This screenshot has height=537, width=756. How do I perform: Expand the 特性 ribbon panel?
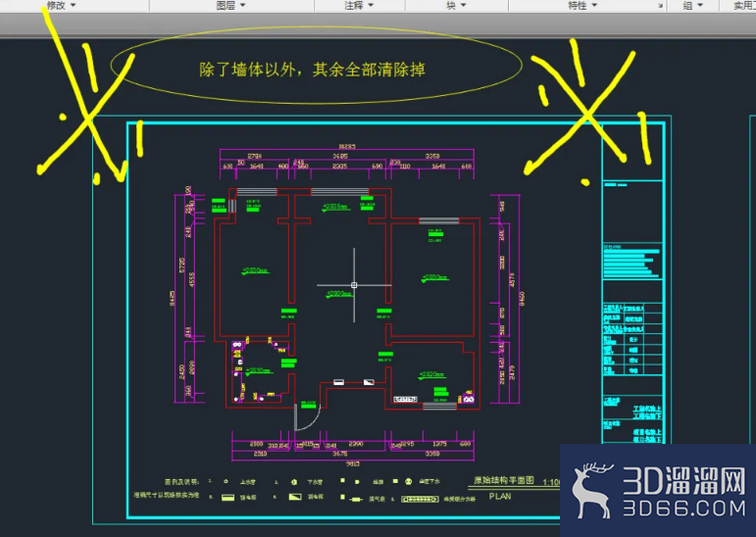pos(582,5)
